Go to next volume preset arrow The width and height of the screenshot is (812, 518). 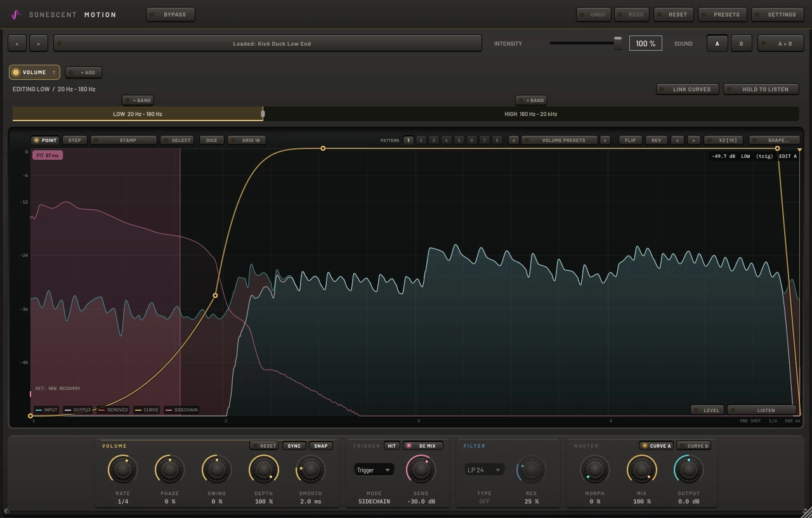[605, 140]
